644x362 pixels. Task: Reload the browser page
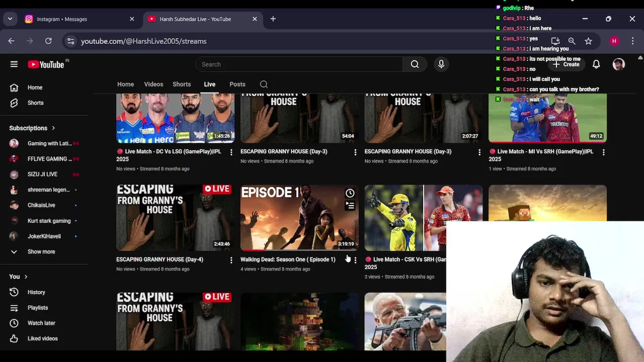coord(48,41)
